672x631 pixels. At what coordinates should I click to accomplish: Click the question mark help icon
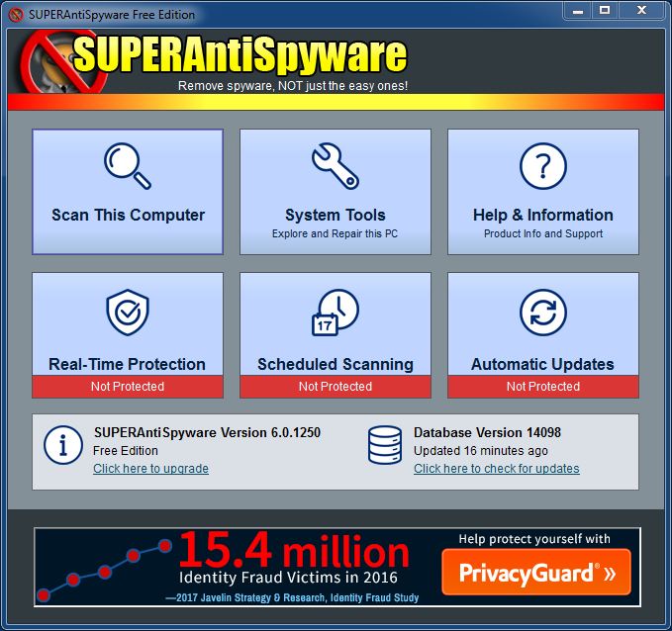pos(543,166)
